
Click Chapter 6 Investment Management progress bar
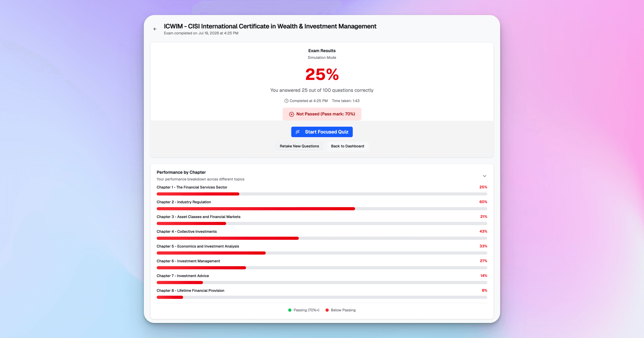pyautogui.click(x=322, y=268)
